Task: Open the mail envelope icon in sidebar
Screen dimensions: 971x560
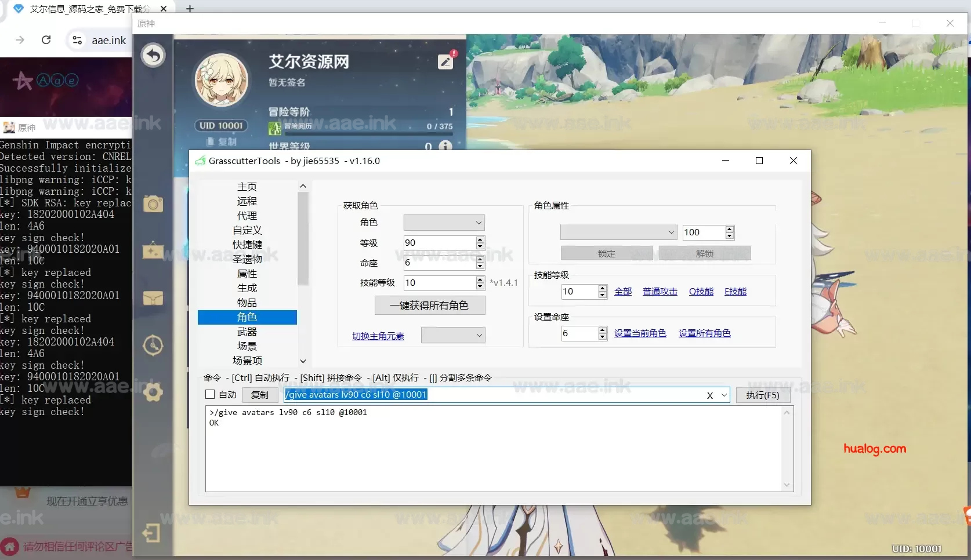Action: click(153, 298)
